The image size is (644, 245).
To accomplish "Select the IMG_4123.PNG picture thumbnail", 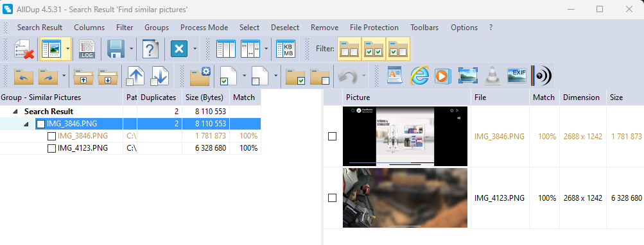I will [x=405, y=198].
